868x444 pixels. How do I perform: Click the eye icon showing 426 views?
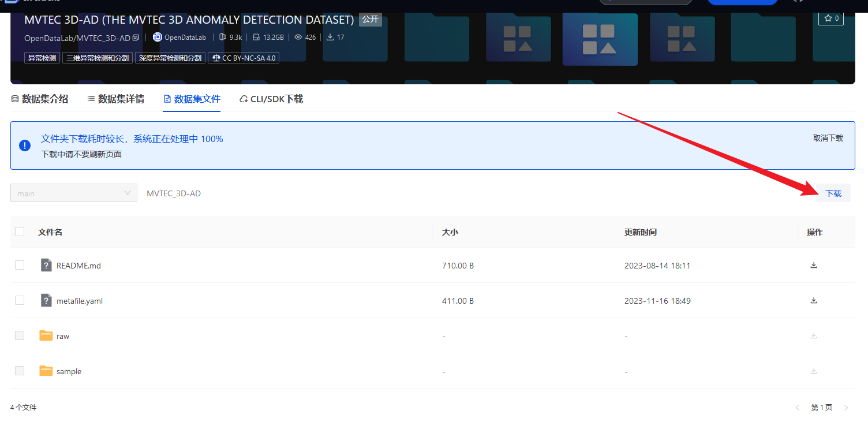click(299, 37)
